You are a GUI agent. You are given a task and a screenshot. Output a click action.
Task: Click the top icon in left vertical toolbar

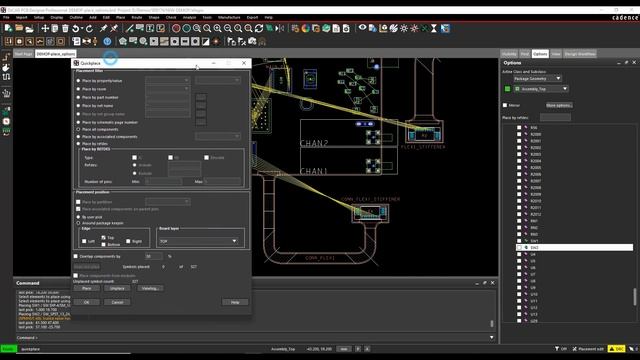tap(6, 57)
